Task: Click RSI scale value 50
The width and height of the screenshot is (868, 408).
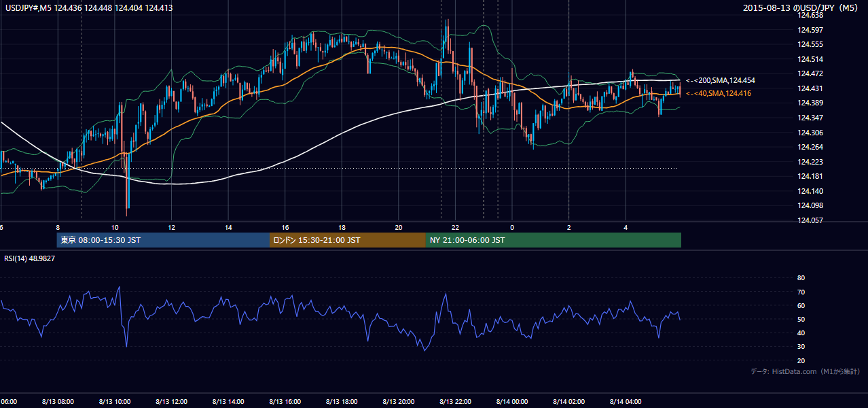Action: point(801,319)
